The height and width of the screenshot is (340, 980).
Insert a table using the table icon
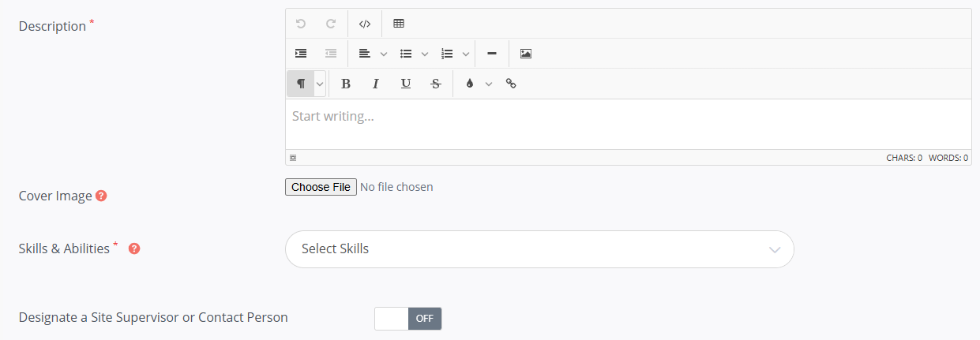399,24
